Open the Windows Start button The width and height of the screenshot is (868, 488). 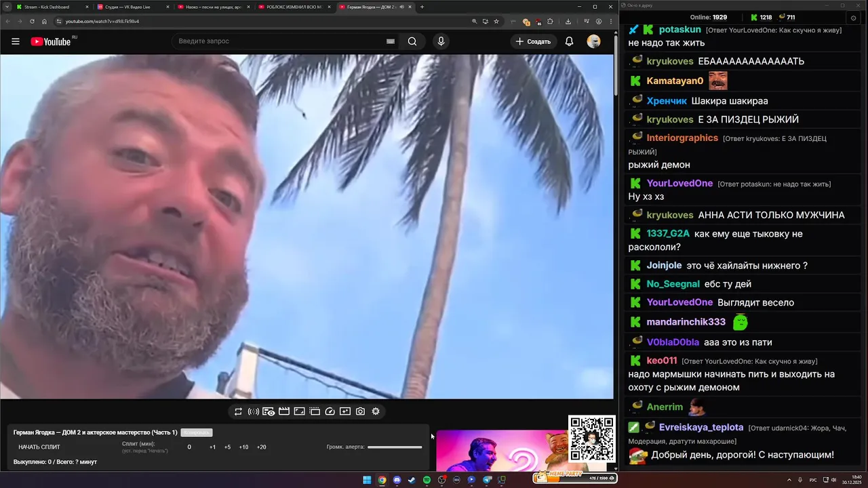coord(367,480)
